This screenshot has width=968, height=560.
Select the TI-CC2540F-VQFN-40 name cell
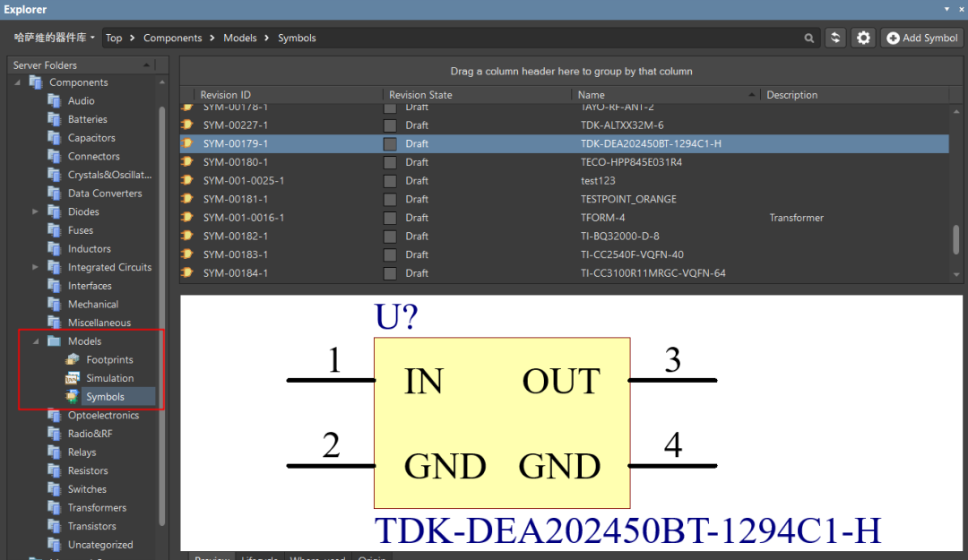coord(632,254)
